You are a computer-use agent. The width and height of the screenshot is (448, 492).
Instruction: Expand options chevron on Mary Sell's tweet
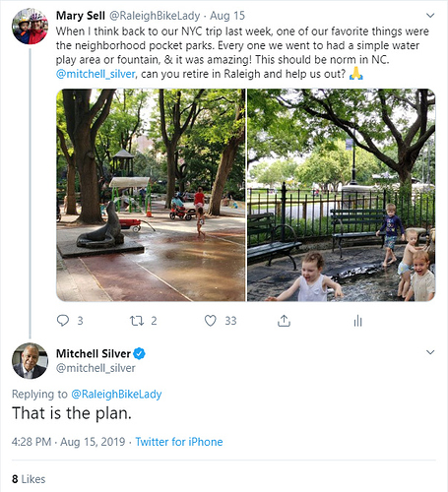tap(430, 16)
